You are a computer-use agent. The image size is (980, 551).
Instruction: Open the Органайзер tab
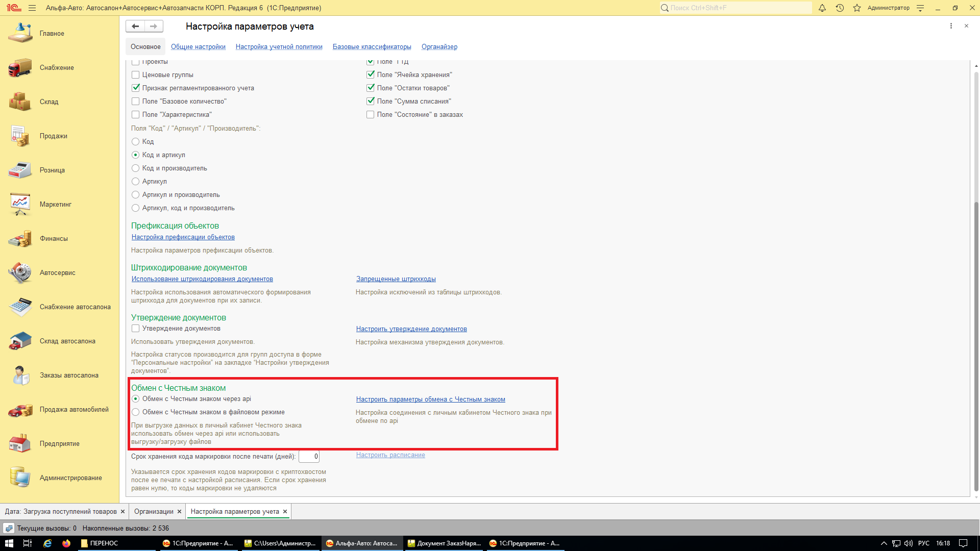439,47
